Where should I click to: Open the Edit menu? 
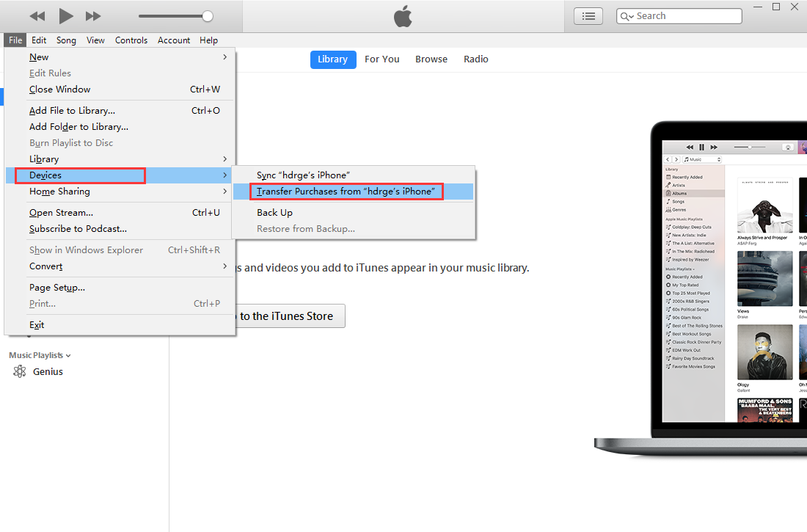[39, 40]
